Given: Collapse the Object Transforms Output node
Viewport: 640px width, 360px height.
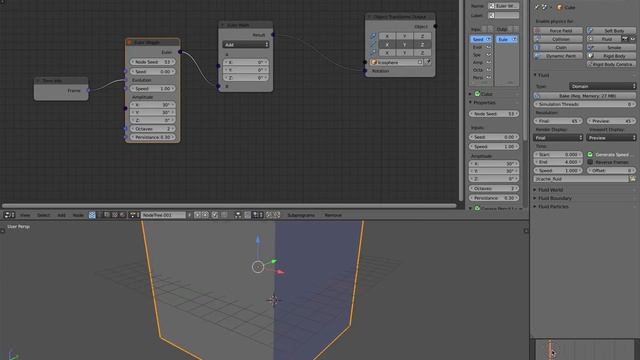Looking at the screenshot, I should coord(369,17).
